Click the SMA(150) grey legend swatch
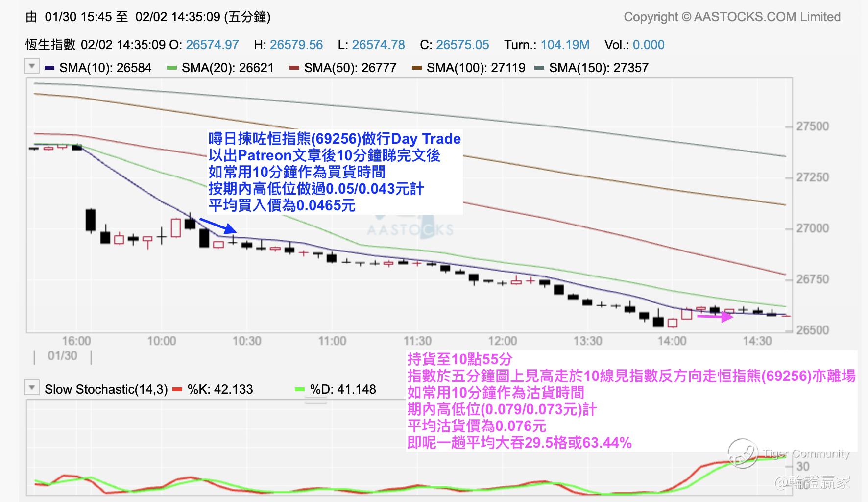Viewport: 868px width, 502px height. pyautogui.click(x=539, y=68)
